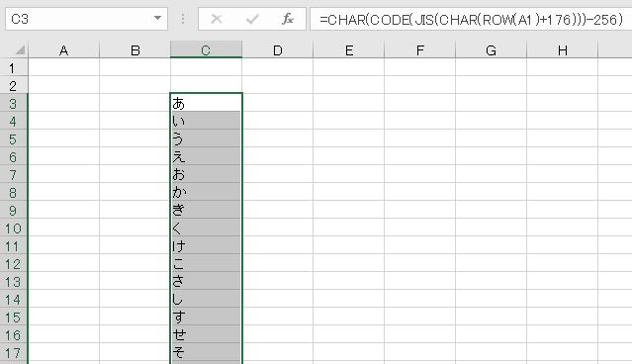
Task: Select row 1 header
Action: (14, 67)
